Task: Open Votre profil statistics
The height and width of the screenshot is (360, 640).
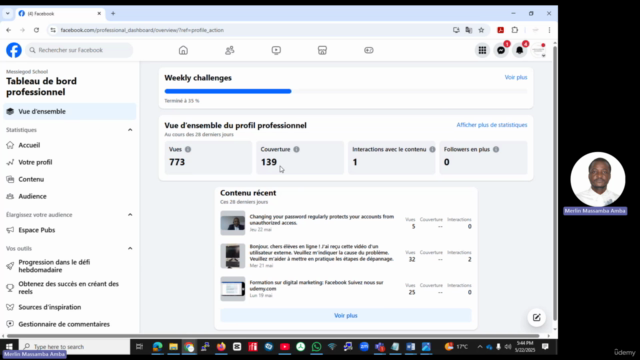Action: pos(35,162)
